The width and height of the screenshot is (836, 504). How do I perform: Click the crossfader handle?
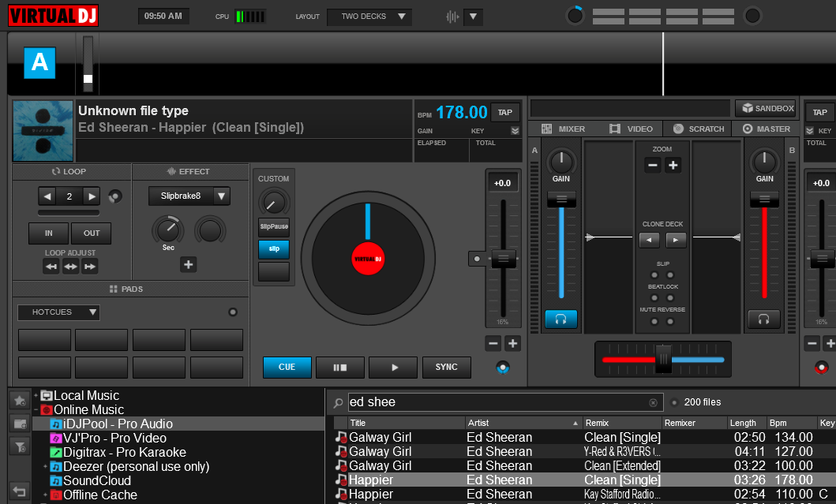(x=663, y=359)
